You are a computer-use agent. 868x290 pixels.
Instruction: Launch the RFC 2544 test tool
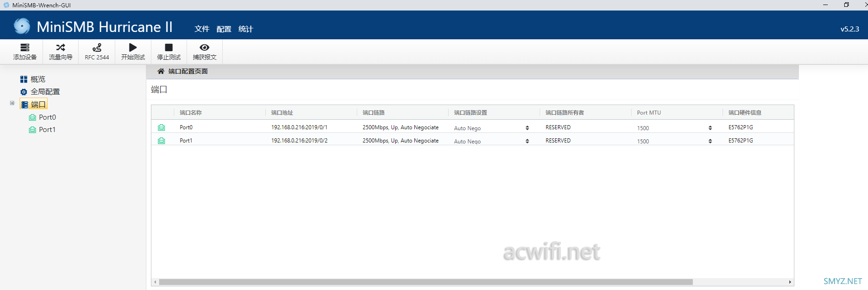tap(96, 52)
